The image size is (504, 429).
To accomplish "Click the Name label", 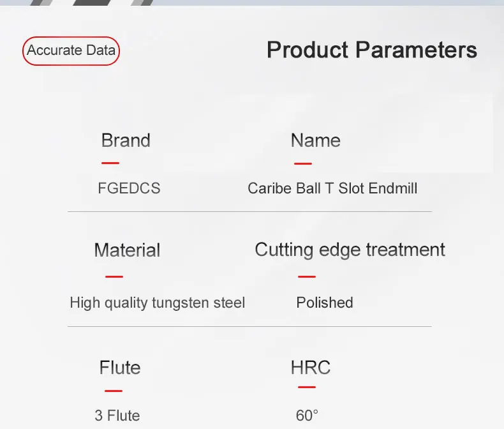I will click(x=315, y=140).
